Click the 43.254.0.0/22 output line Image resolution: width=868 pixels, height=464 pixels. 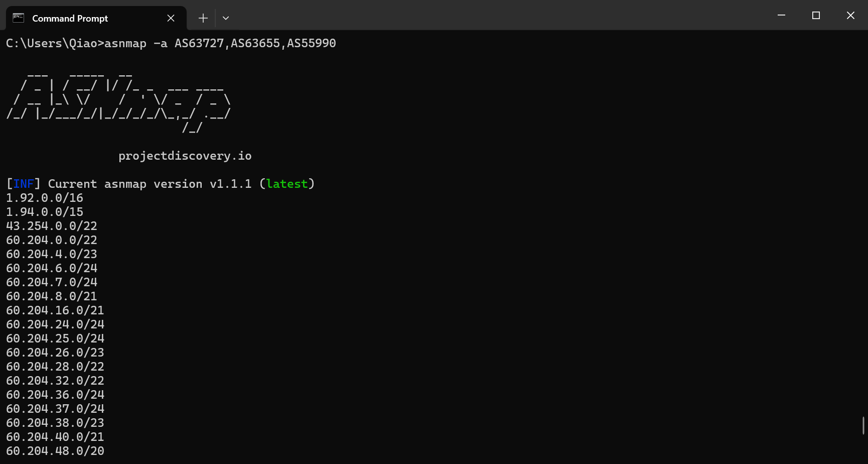pyautogui.click(x=52, y=226)
